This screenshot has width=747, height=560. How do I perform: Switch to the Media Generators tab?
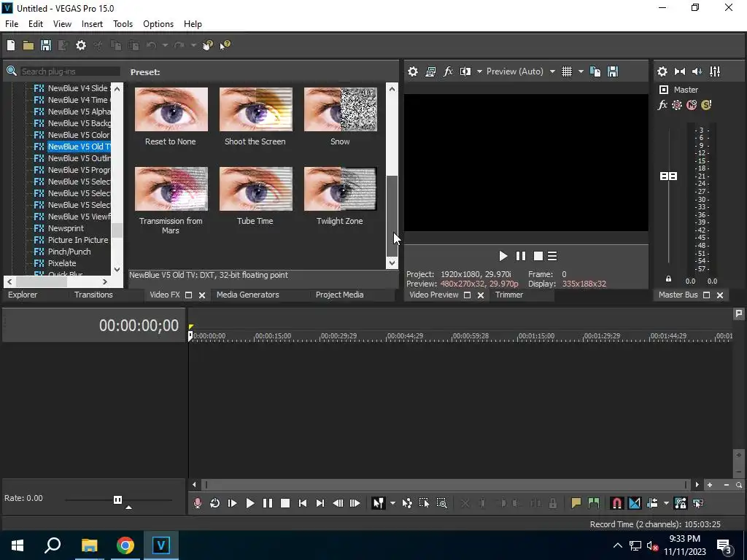click(x=248, y=295)
